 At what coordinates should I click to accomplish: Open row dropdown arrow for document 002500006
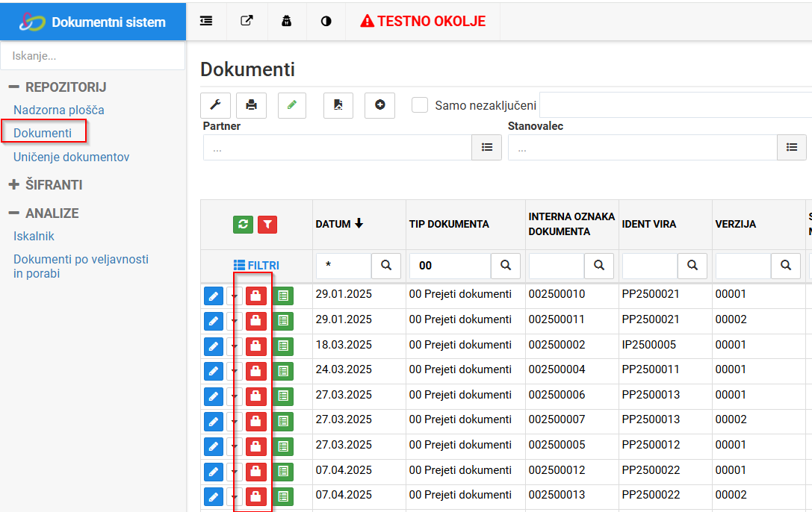pyautogui.click(x=234, y=396)
